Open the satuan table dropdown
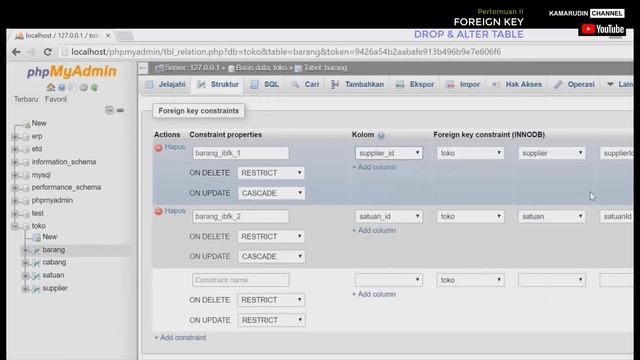The height and width of the screenshot is (360, 640). (x=552, y=216)
